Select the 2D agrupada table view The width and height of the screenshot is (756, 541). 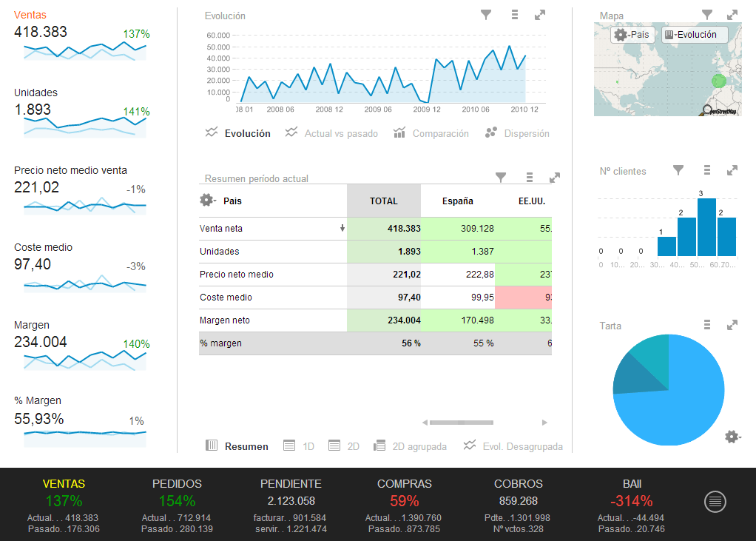pos(411,446)
